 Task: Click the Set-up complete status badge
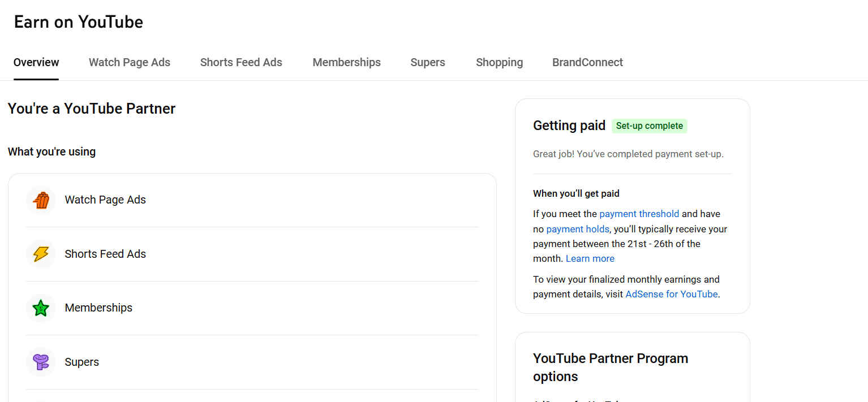(650, 126)
